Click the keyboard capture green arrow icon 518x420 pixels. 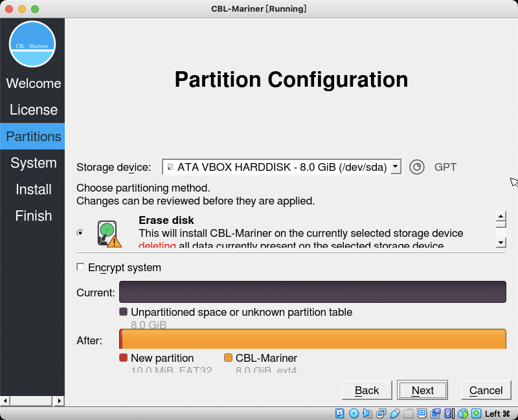(477, 413)
